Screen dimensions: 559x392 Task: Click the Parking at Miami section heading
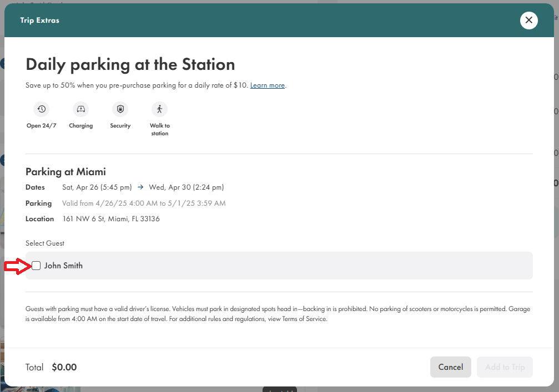pos(66,172)
